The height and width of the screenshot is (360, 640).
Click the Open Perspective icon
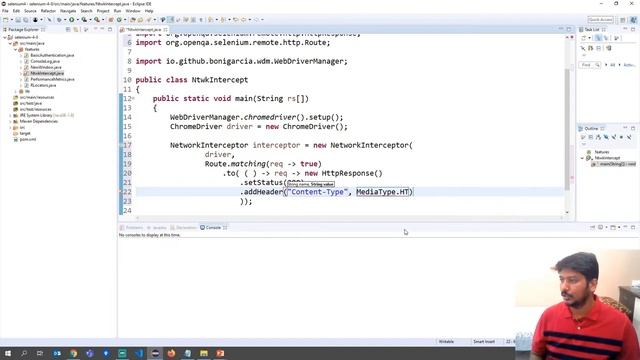(x=623, y=20)
